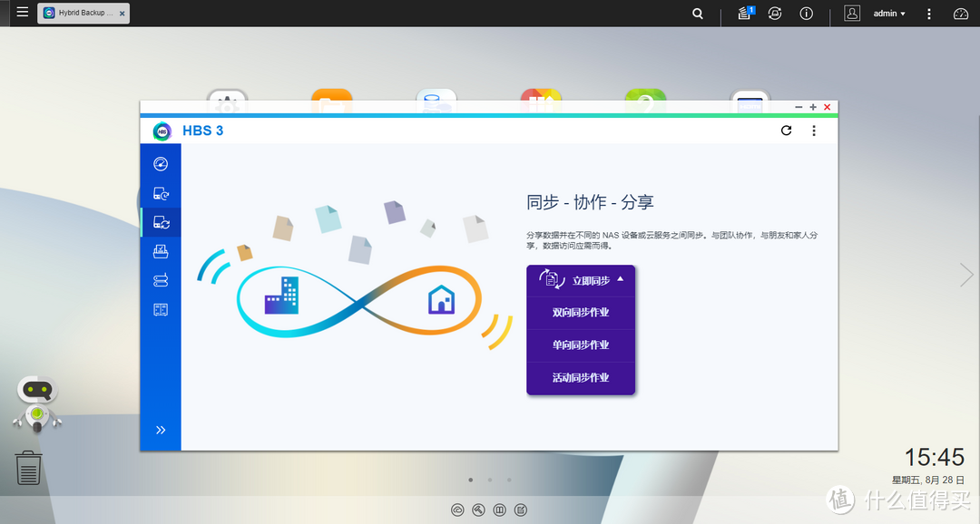The image size is (980, 524).
Task: Expand the admin user dropdown
Action: pyautogui.click(x=888, y=13)
